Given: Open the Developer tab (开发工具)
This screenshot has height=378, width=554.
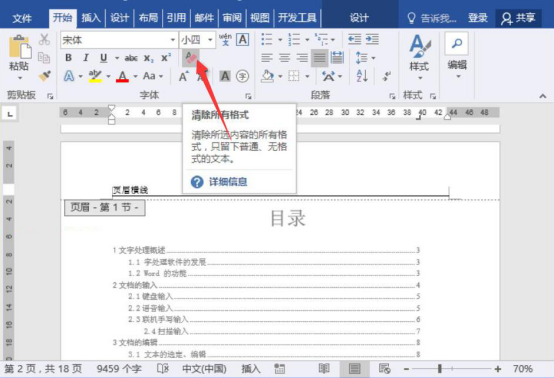Looking at the screenshot, I should click(297, 18).
